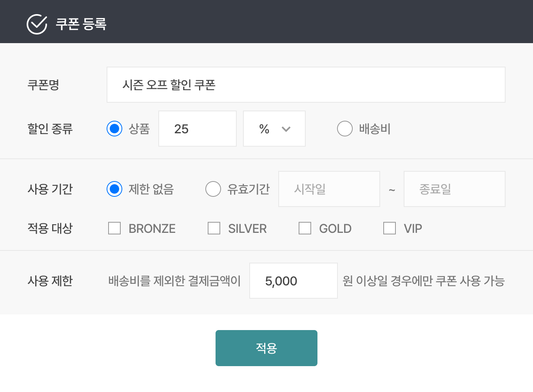533x392 pixels.
Task: Click the 종료일 end date field
Action: point(454,189)
